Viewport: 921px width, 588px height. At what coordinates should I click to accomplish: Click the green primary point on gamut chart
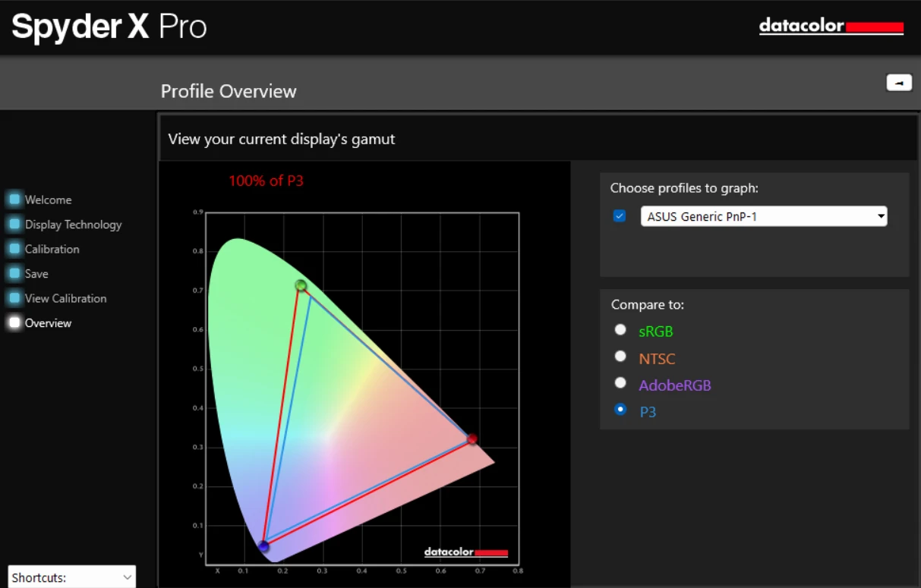pyautogui.click(x=301, y=285)
